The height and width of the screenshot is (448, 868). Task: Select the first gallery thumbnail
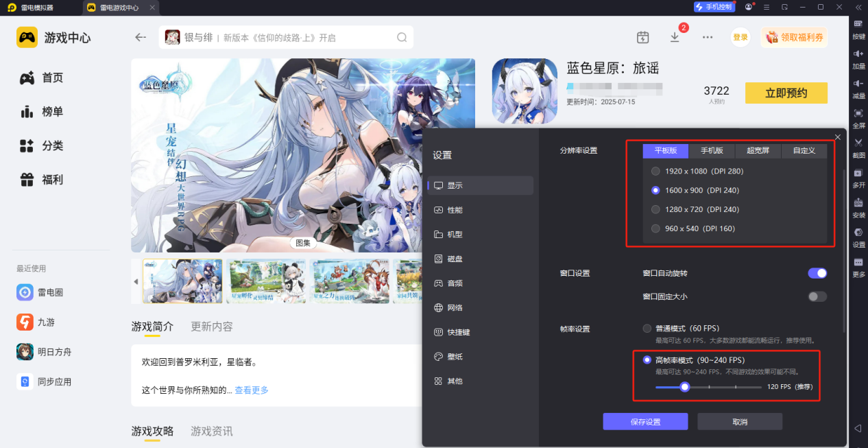182,281
